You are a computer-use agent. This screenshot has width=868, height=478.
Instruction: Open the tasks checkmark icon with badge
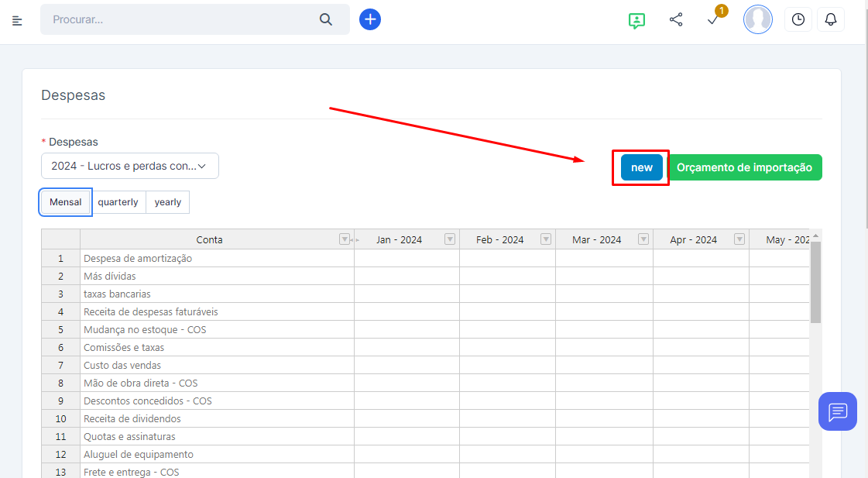coord(714,20)
